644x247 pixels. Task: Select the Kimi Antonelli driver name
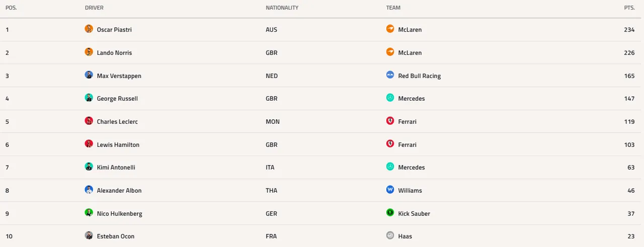pyautogui.click(x=116, y=168)
